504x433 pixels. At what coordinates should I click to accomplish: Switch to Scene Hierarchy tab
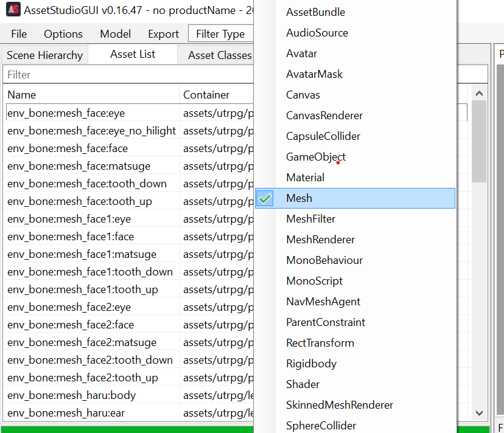coord(44,55)
